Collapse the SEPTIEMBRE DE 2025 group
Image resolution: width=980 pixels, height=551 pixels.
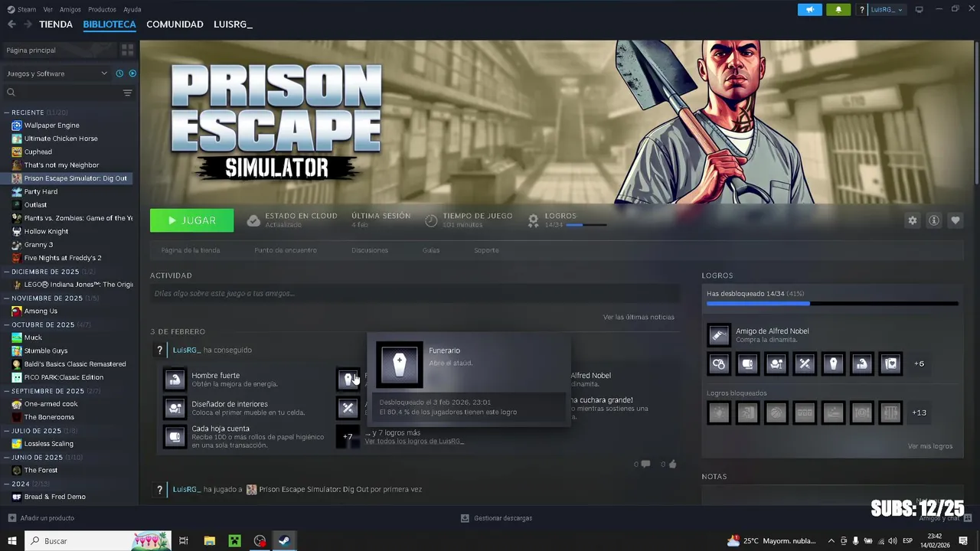[x=7, y=391]
